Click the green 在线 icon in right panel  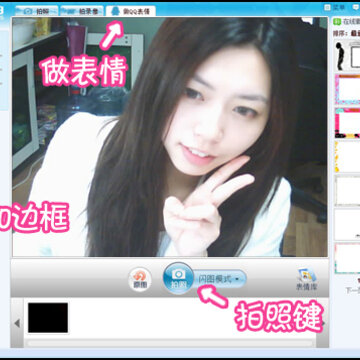click(337, 22)
